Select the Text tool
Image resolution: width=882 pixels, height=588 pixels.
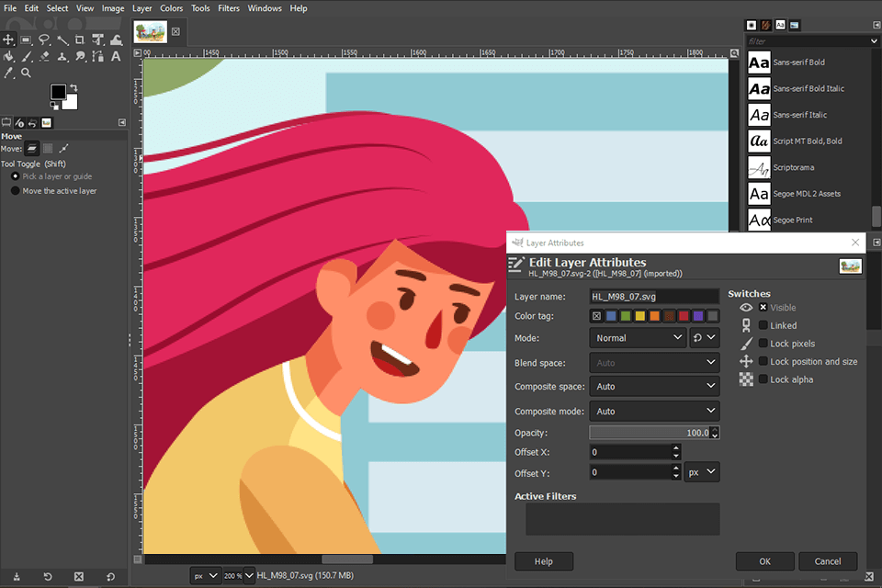pos(116,56)
